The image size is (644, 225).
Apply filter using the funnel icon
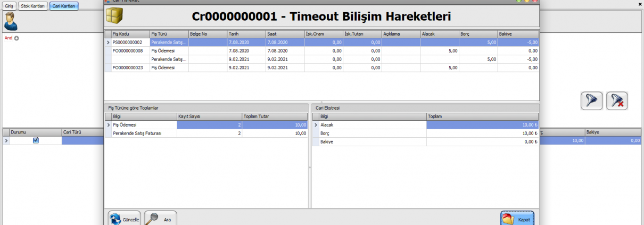point(591,101)
